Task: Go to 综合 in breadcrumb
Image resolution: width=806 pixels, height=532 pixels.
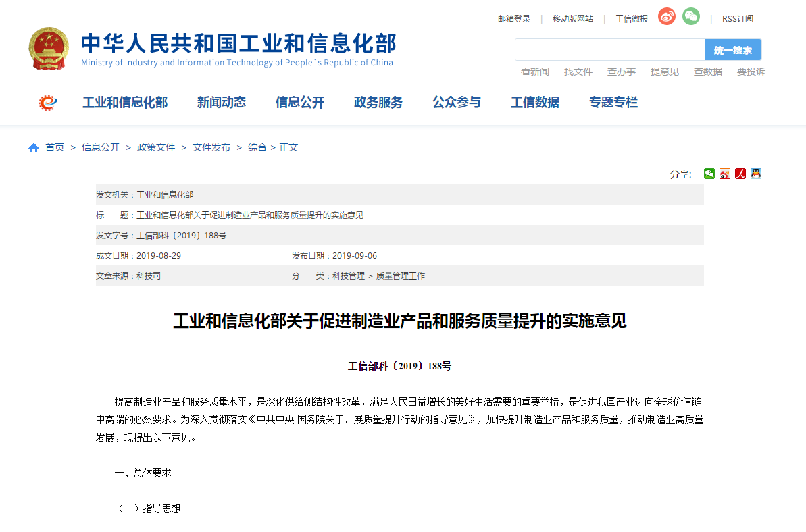Action: [x=257, y=148]
